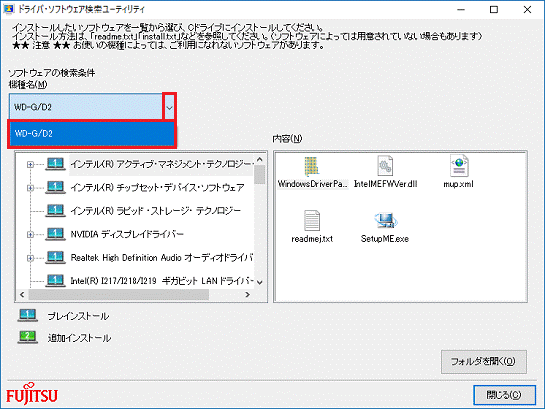Click the blue プレインストール legend icon
The height and width of the screenshot is (409, 545).
tap(27, 315)
